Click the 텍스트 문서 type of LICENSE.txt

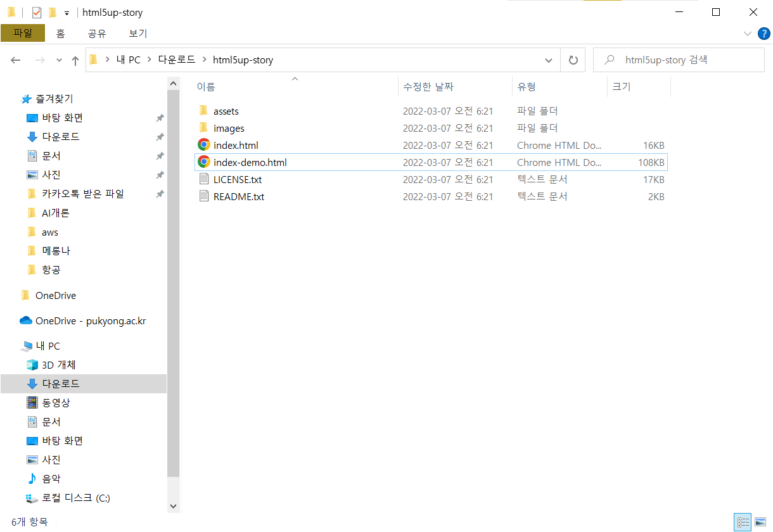tap(542, 179)
